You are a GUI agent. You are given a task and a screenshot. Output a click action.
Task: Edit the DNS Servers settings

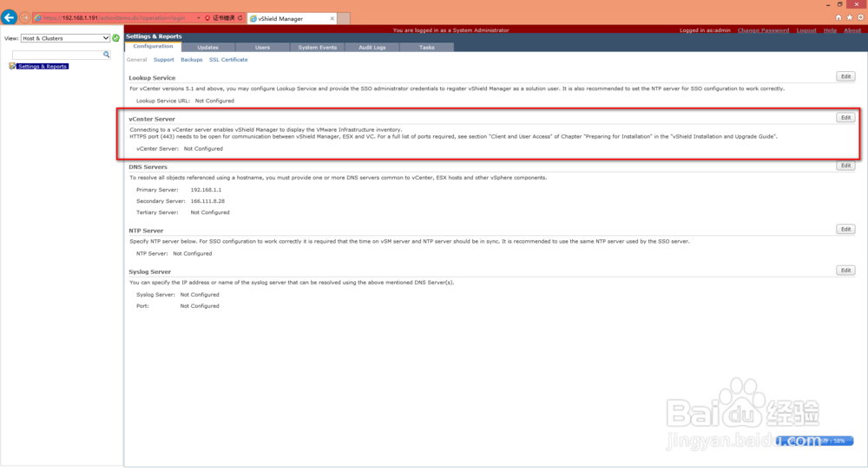pos(845,166)
